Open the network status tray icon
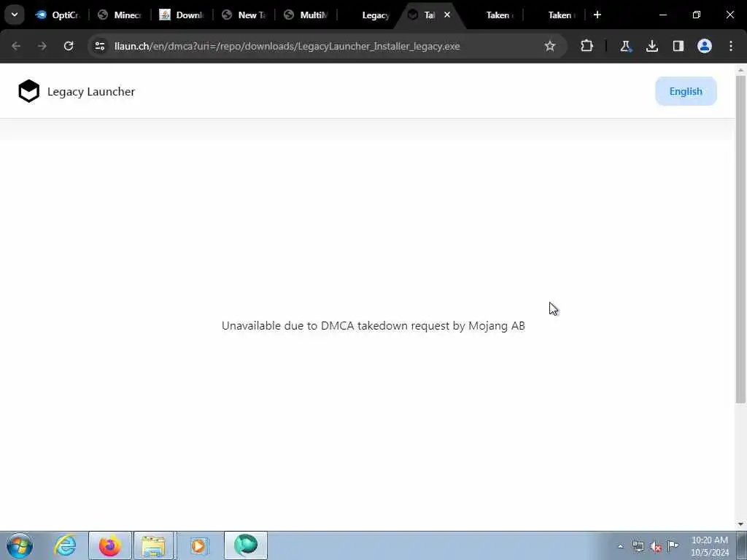Viewport: 747px width, 560px height. point(638,546)
